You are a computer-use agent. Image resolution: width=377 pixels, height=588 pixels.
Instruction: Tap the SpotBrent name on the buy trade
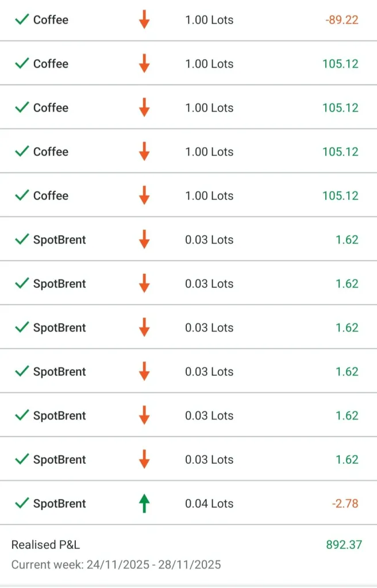(59, 504)
